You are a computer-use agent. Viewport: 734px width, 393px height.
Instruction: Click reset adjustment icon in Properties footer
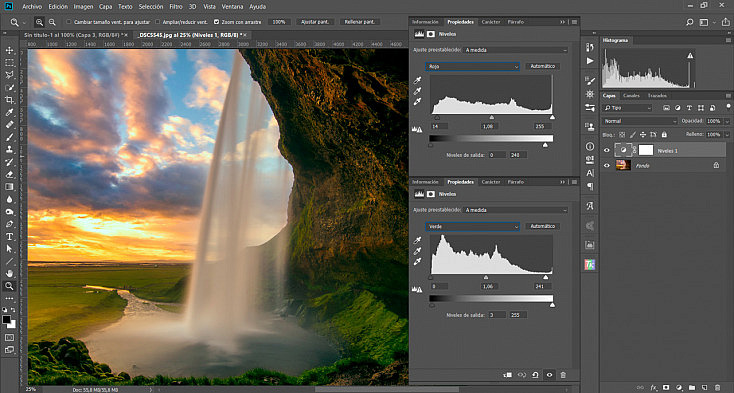coord(535,375)
